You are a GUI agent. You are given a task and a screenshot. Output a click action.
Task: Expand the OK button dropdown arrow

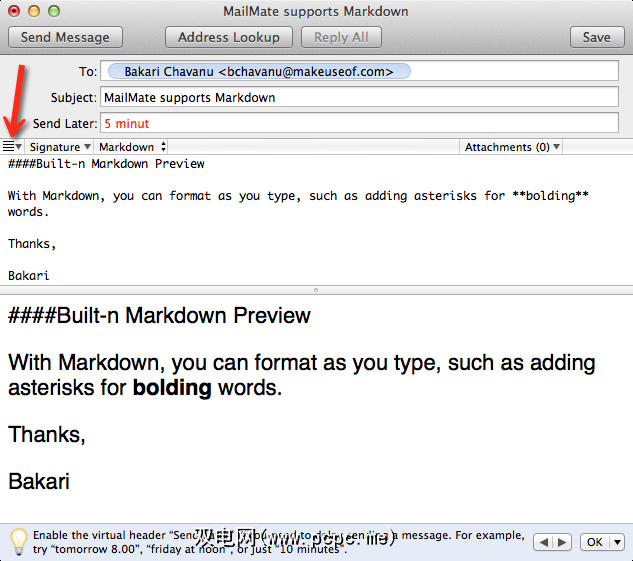coord(617,542)
